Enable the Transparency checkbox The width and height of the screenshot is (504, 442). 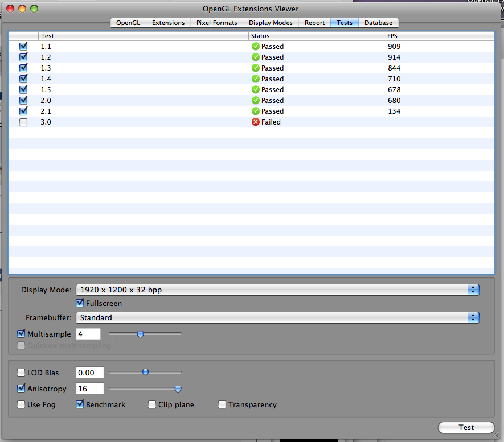[222, 404]
